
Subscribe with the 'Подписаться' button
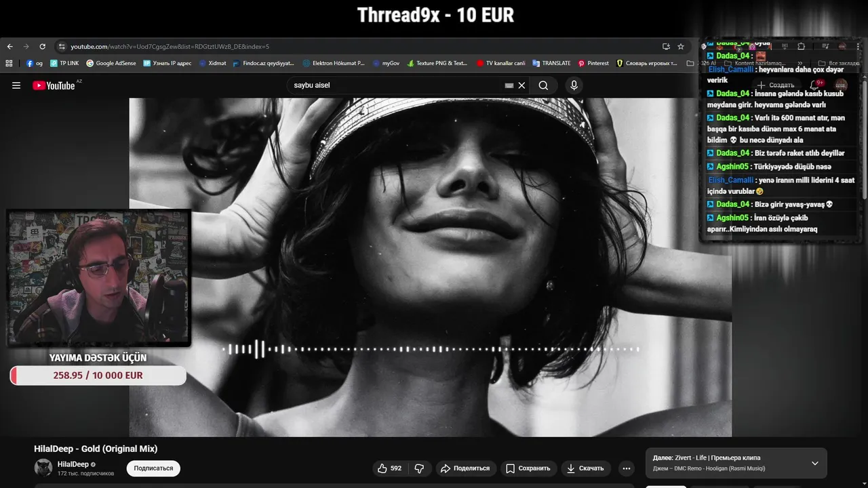153,468
